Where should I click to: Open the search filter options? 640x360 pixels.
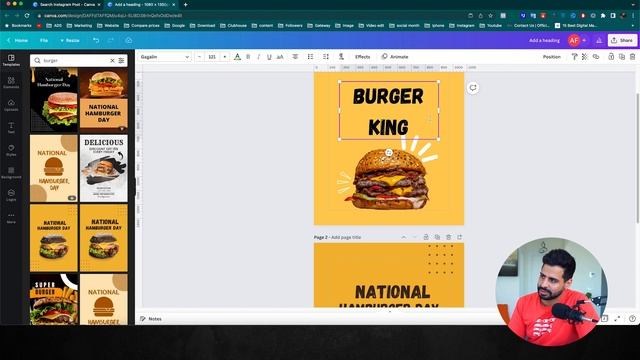tap(121, 60)
